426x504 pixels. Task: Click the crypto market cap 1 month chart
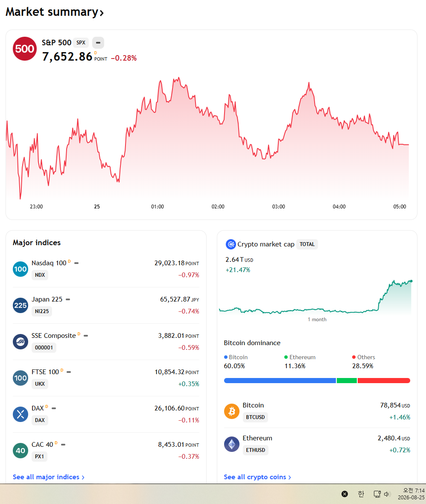tap(315, 297)
